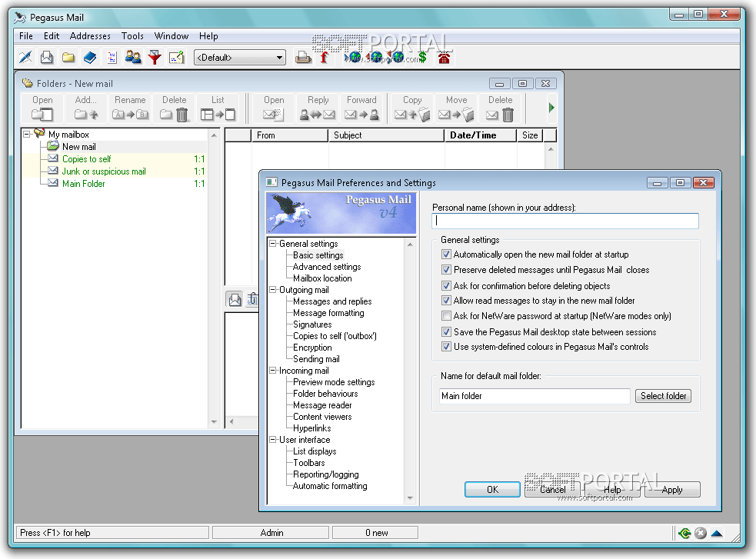
Task: Open the Tools menu
Action: [x=132, y=36]
